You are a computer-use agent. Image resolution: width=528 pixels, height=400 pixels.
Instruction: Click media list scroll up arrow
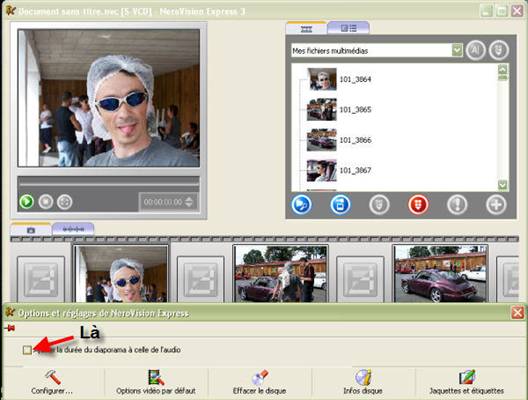pyautogui.click(x=502, y=70)
